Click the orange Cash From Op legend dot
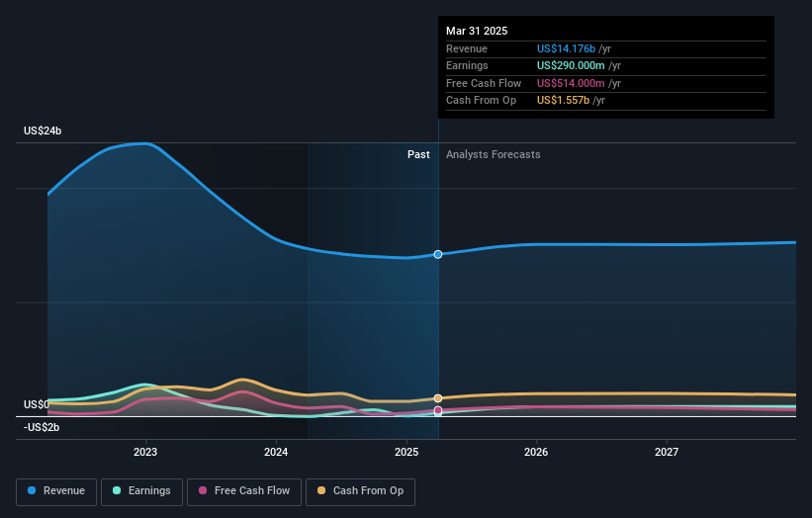Viewport: 812px width, 518px height. click(321, 490)
